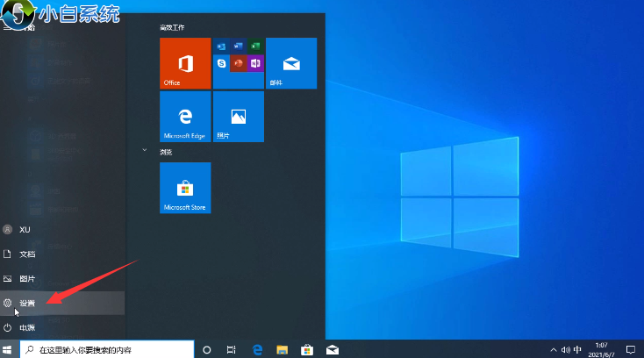This screenshot has height=358, width=644.
Task: Open the Photos (照片) tile
Action: coord(238,117)
